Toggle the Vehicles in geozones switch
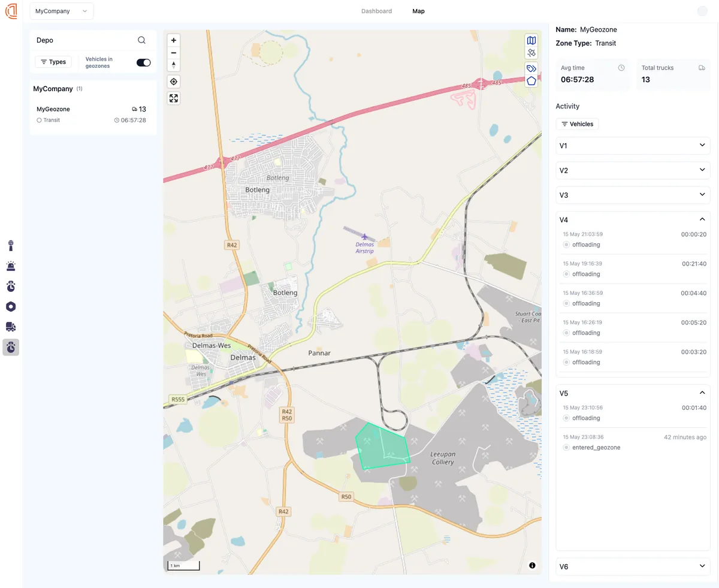 pos(143,62)
